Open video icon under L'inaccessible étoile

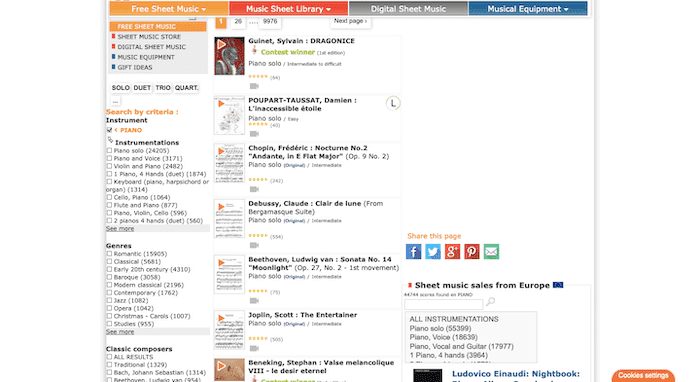coord(254,134)
